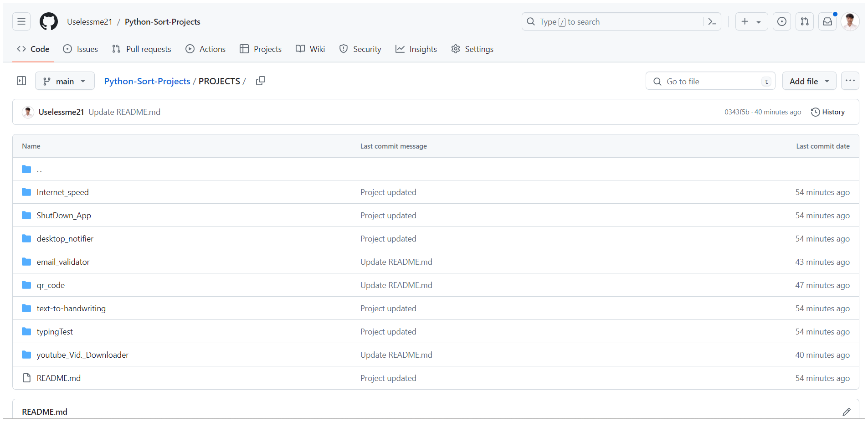
Task: View commit History
Action: (x=828, y=112)
